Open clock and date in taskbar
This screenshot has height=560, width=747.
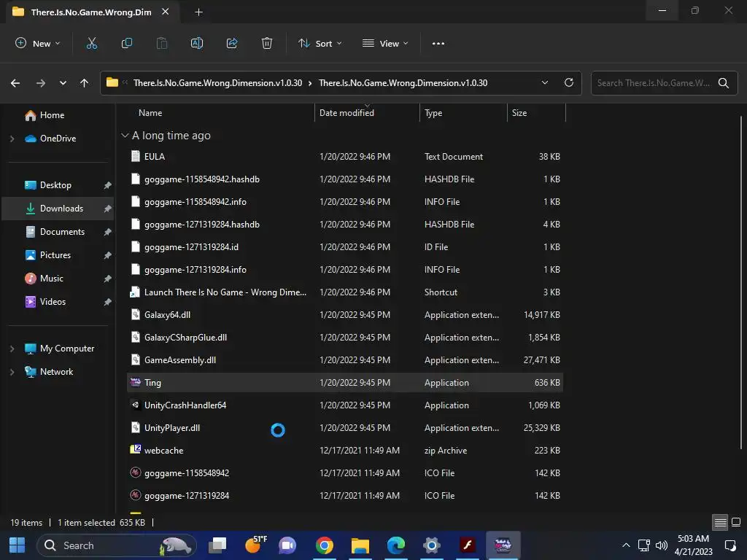click(x=694, y=545)
